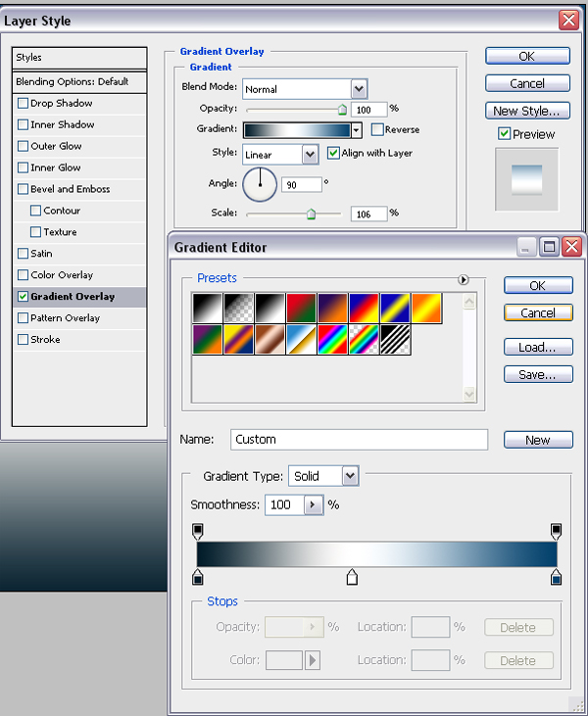The height and width of the screenshot is (716, 588).
Task: Open the Presets flyout menu arrow
Action: (x=463, y=279)
